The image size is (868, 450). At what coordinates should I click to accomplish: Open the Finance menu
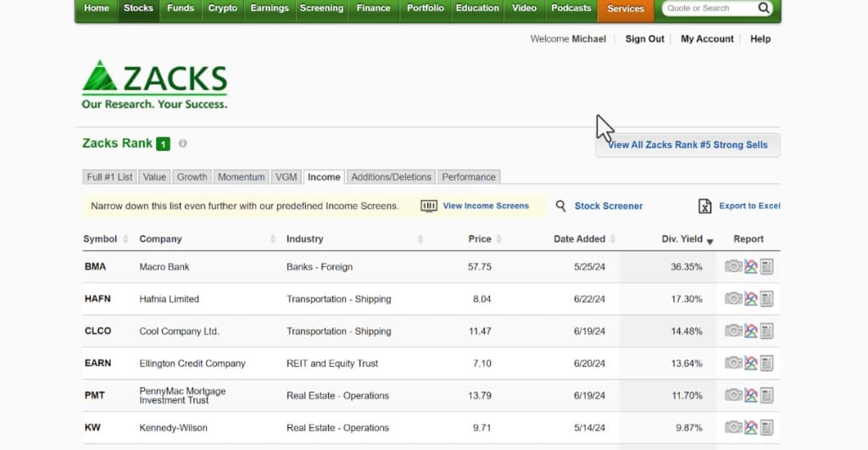tap(374, 8)
